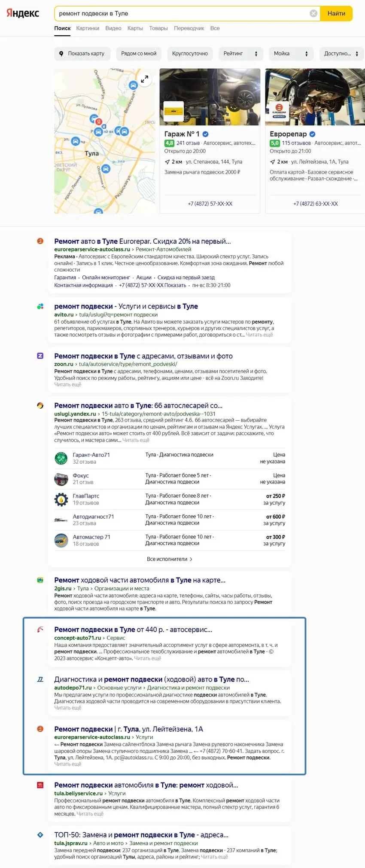Click the red Yandex pin on the map
The height and width of the screenshot is (868, 365).
pos(98,122)
